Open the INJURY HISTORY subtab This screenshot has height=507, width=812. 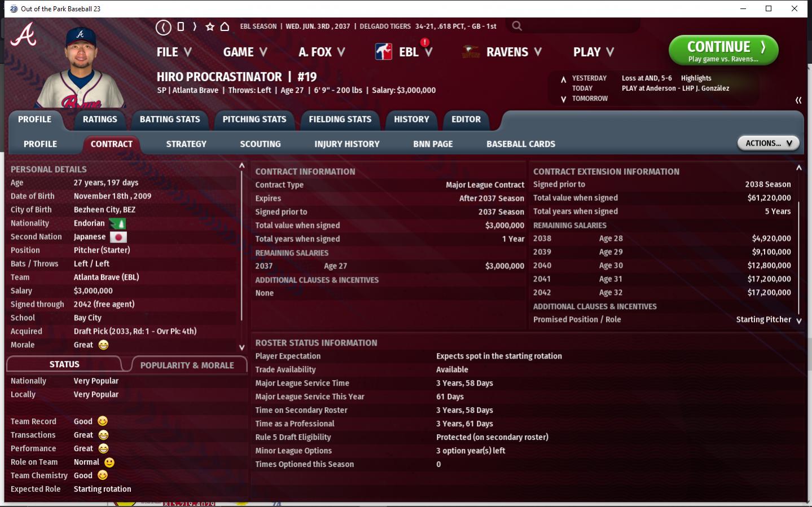[346, 144]
